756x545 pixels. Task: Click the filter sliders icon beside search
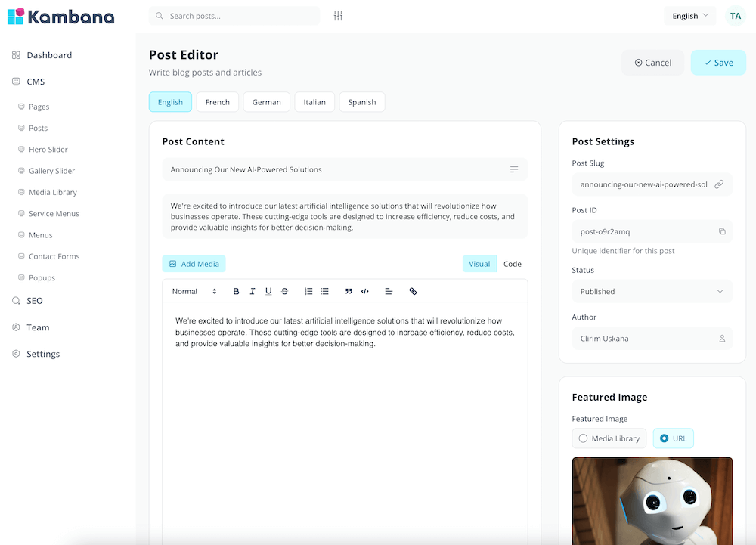tap(338, 16)
